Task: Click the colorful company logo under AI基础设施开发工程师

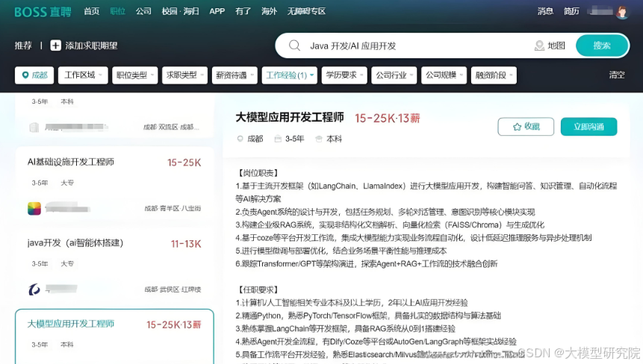Action: pyautogui.click(x=34, y=208)
